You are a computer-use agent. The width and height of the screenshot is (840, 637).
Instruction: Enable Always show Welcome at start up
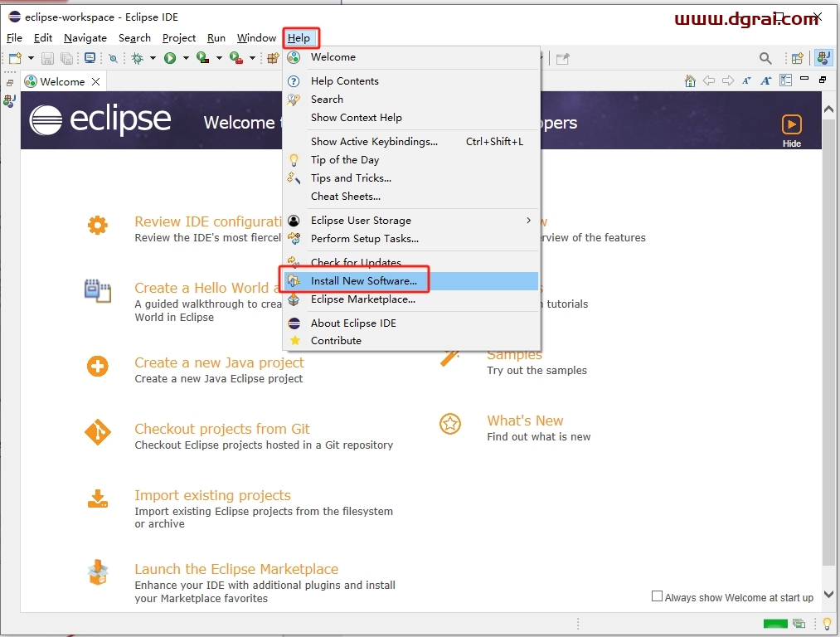click(x=658, y=596)
